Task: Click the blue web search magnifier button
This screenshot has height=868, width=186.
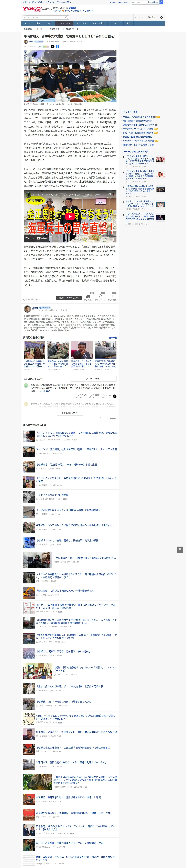Action: pyautogui.click(x=161, y=2)
